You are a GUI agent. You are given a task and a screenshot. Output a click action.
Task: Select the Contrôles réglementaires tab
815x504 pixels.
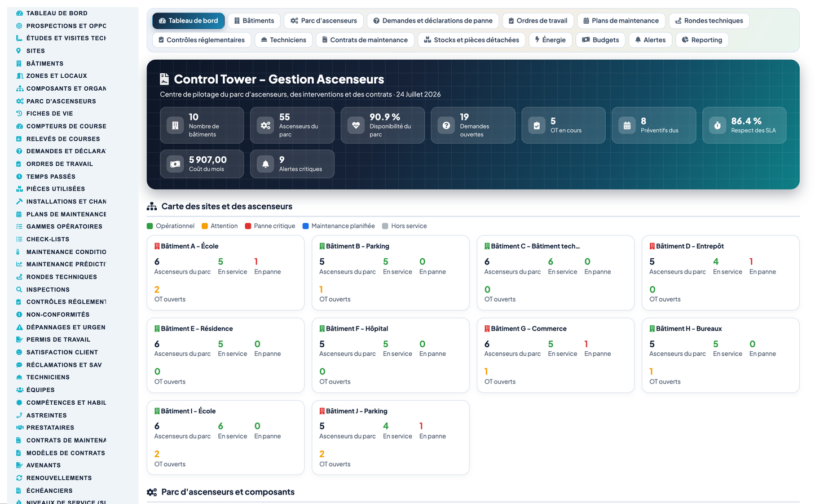[x=201, y=40]
